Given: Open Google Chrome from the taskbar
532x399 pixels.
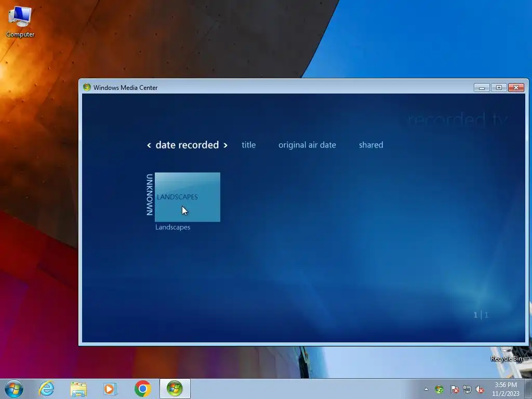Looking at the screenshot, I should pos(142,389).
